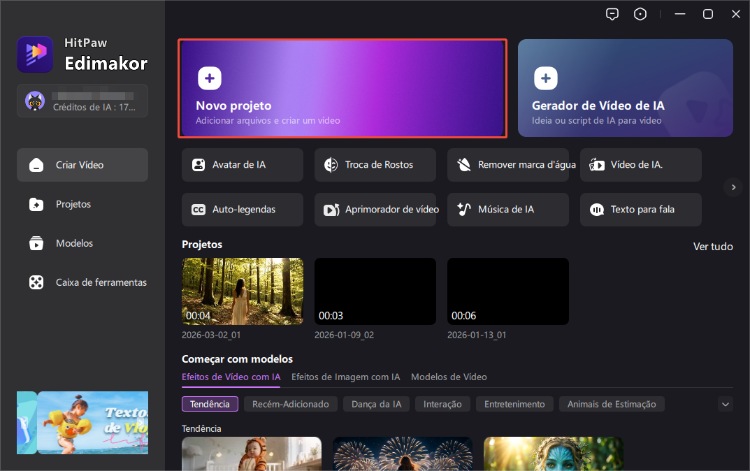This screenshot has width=750, height=471.
Task: Open the forest project thumbnail 2026-03-02_01
Action: click(242, 291)
